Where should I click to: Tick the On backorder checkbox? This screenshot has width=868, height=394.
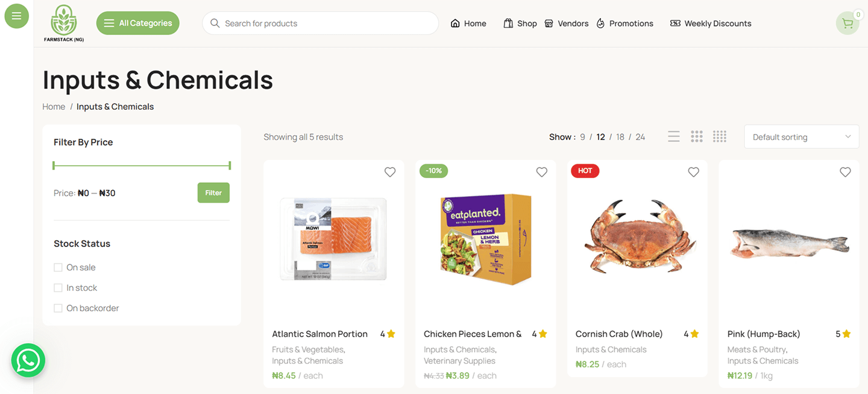coord(58,308)
